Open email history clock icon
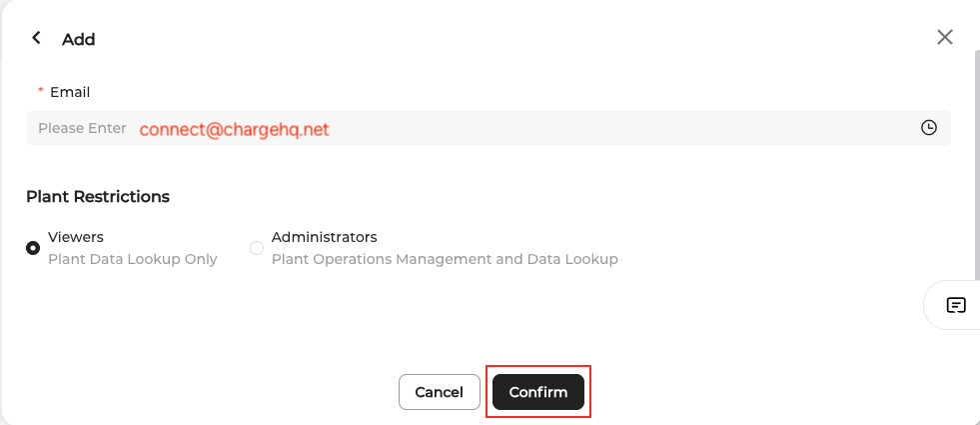Screen dimensions: 980x425 point(929,128)
